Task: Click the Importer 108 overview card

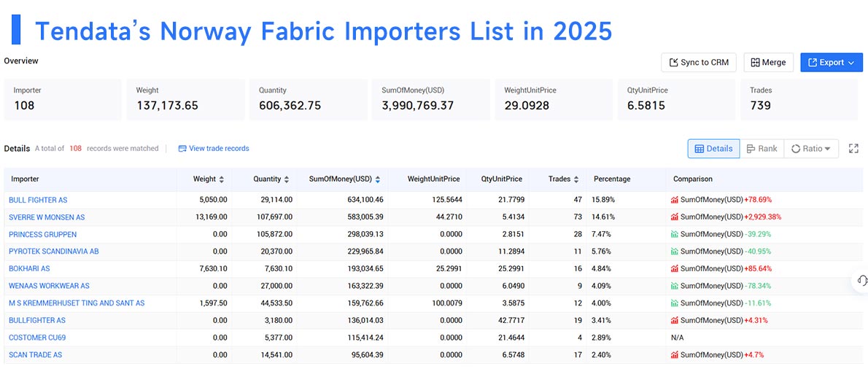Action: click(63, 100)
